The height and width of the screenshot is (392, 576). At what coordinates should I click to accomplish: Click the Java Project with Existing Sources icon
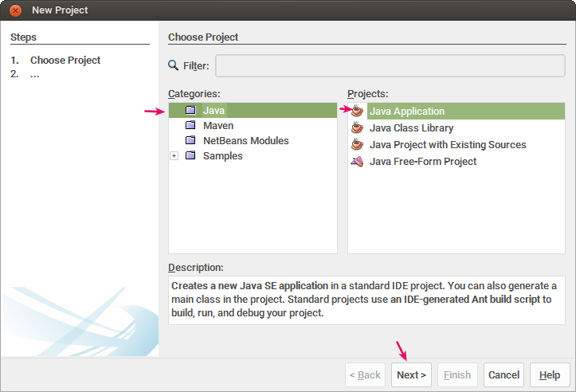pyautogui.click(x=358, y=145)
